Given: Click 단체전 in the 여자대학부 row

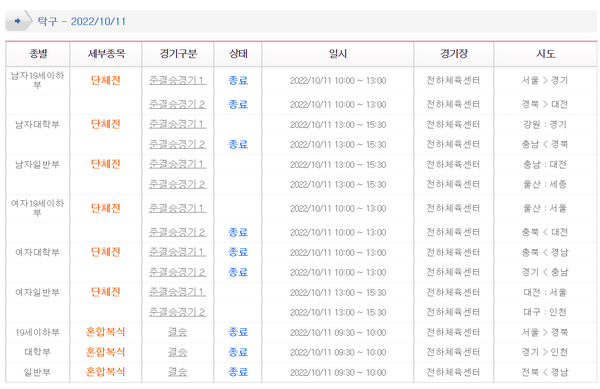Looking at the screenshot, I should (x=106, y=252).
